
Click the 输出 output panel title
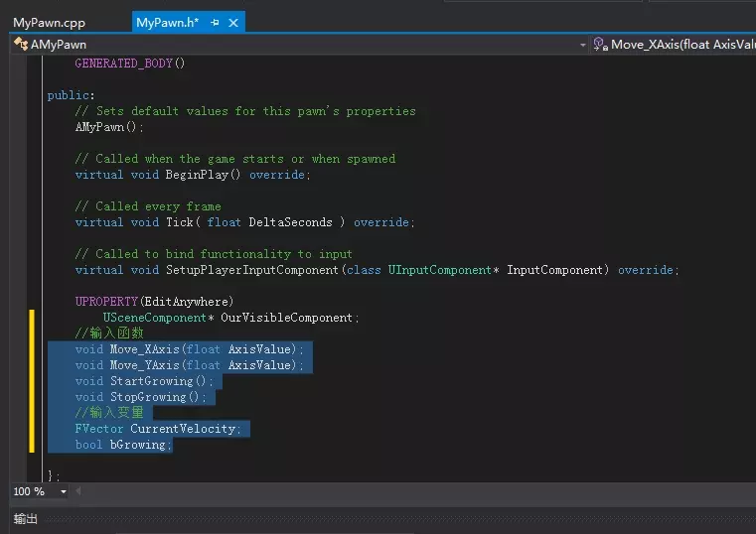25,519
